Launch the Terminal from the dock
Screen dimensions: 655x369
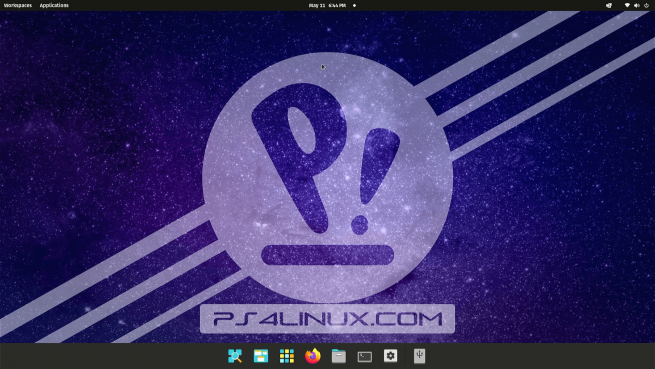364,356
